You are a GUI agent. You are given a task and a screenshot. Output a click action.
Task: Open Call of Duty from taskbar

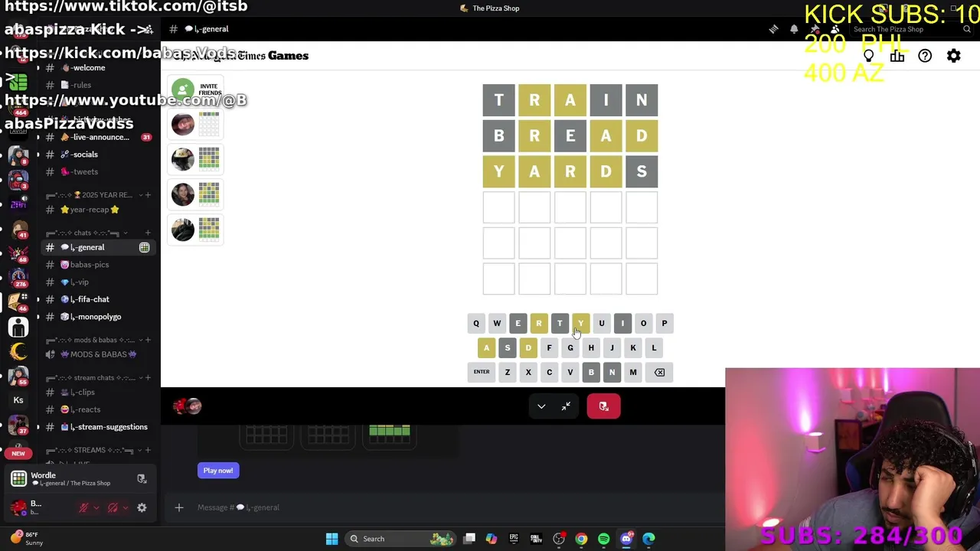pyautogui.click(x=536, y=539)
